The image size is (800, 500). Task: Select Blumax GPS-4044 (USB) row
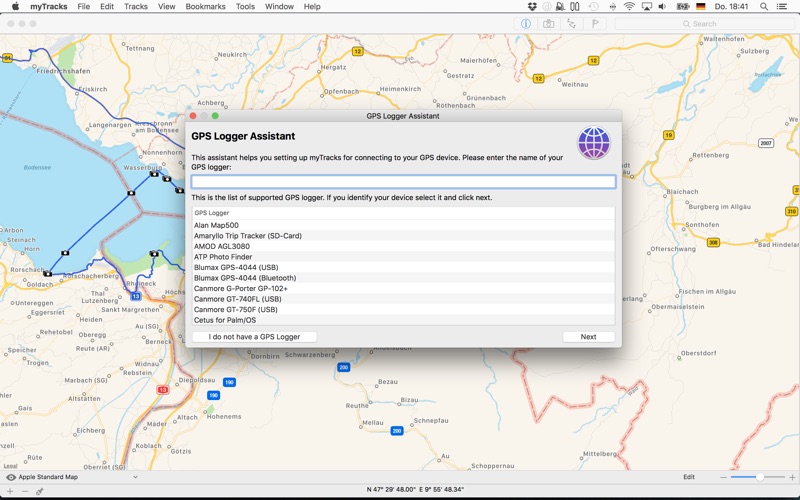click(x=403, y=267)
